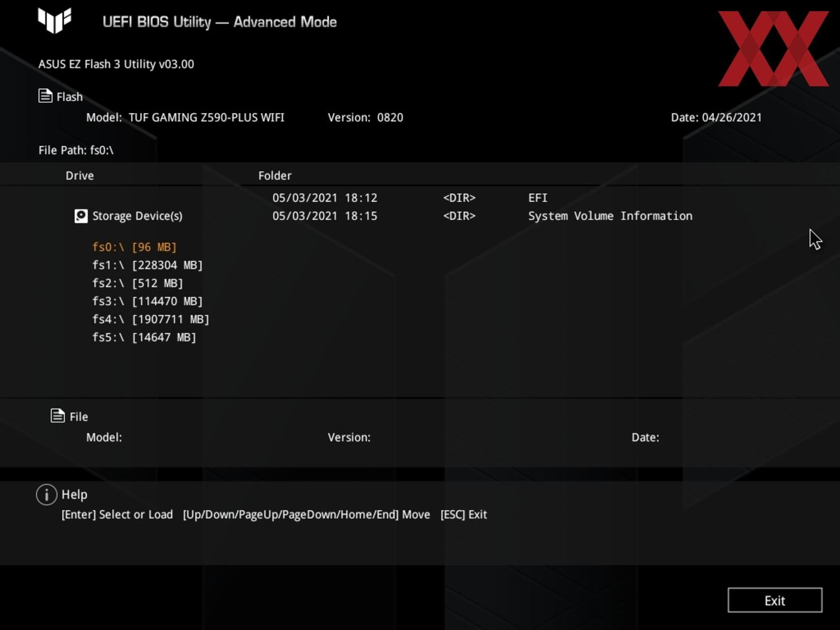This screenshot has height=630, width=840.
Task: Select drive fs2:\ [512 MB]
Action: pyautogui.click(x=138, y=283)
